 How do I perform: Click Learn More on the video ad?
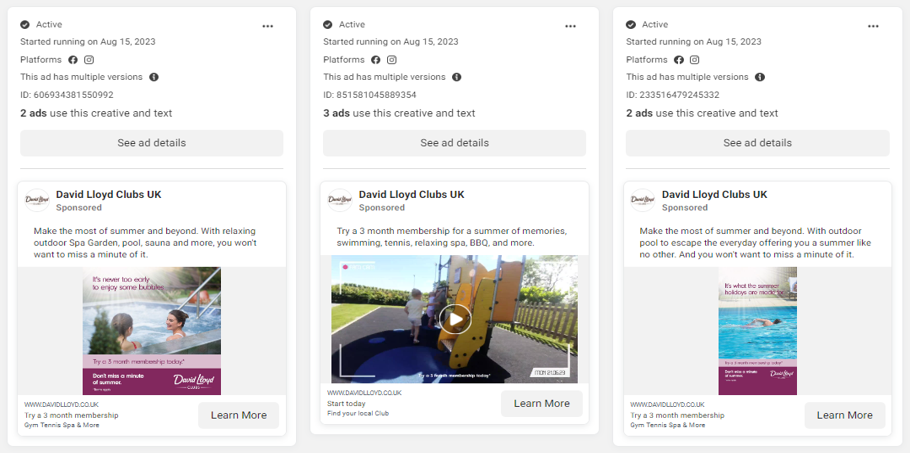point(541,403)
